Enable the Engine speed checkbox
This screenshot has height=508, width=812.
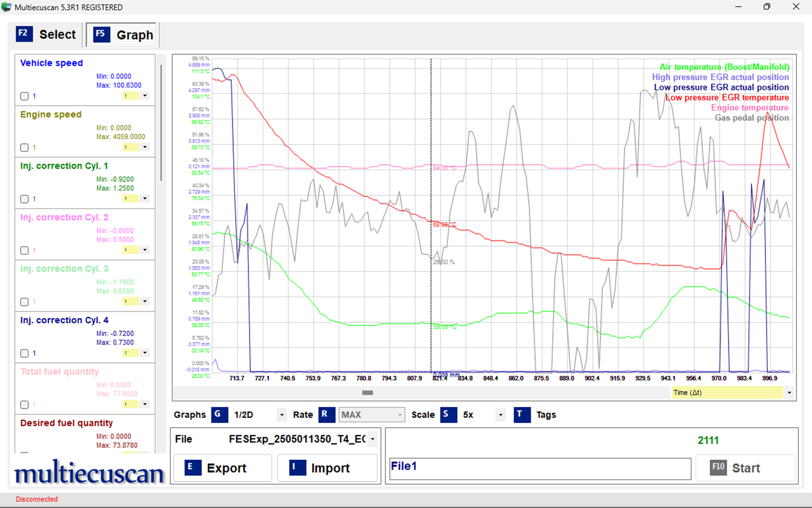24,148
